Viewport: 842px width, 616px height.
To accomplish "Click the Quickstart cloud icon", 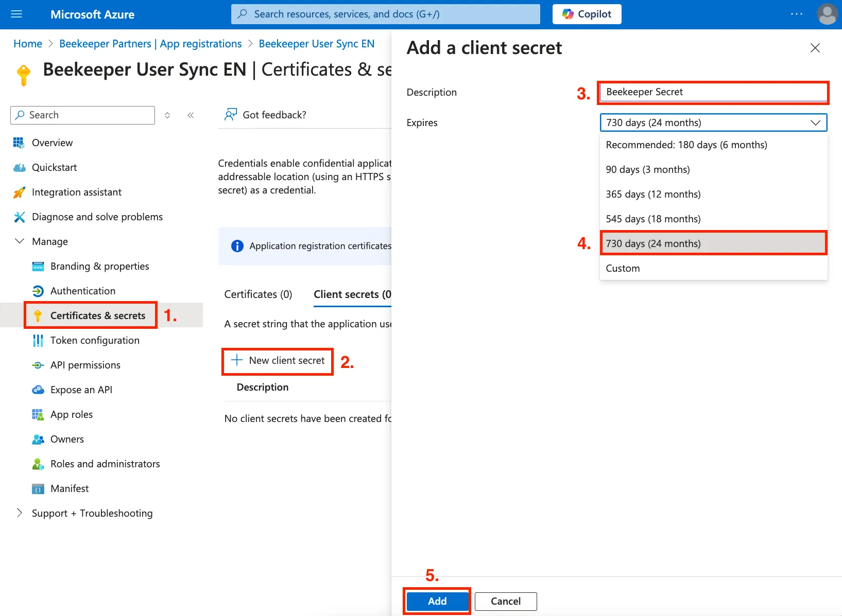I will point(19,168).
